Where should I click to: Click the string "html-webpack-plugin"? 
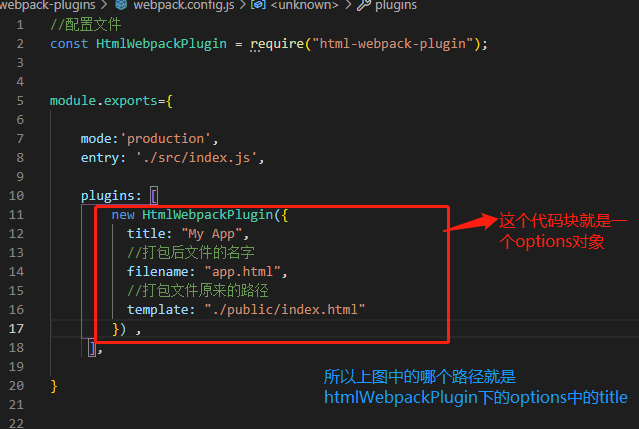coord(392,44)
